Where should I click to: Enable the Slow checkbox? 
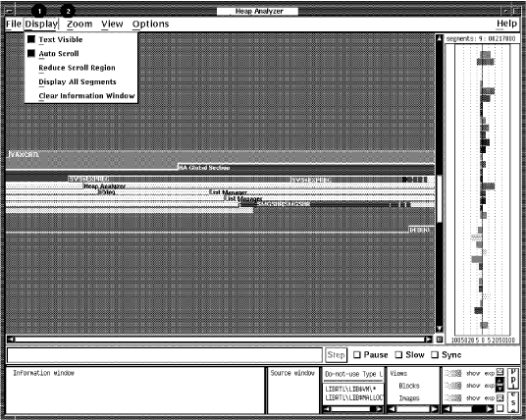[398, 354]
